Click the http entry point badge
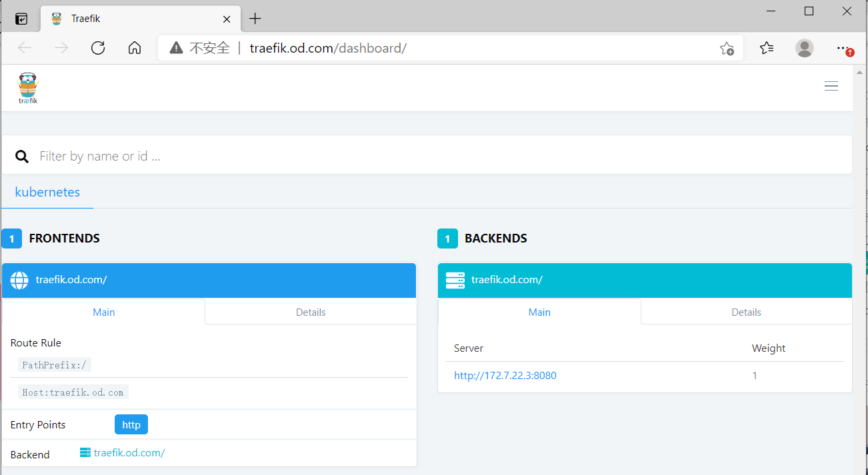Viewport: 868px width, 475px height. pyautogui.click(x=131, y=424)
